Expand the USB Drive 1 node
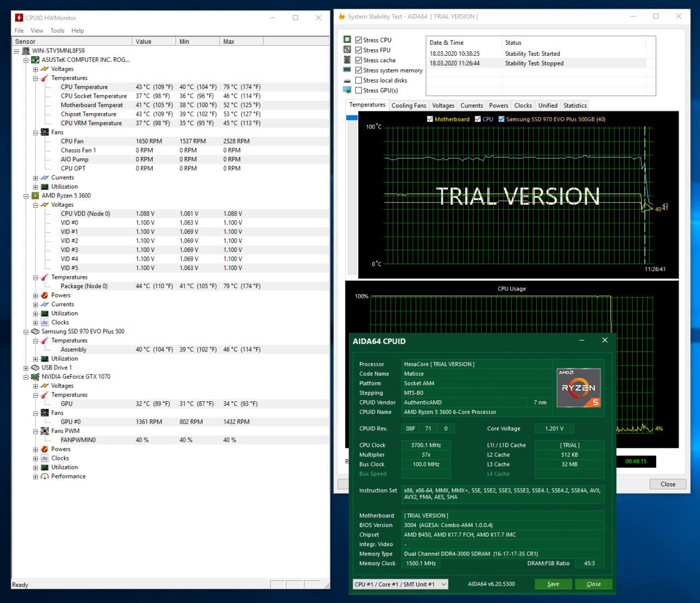The width and height of the screenshot is (700, 603). pyautogui.click(x=26, y=368)
